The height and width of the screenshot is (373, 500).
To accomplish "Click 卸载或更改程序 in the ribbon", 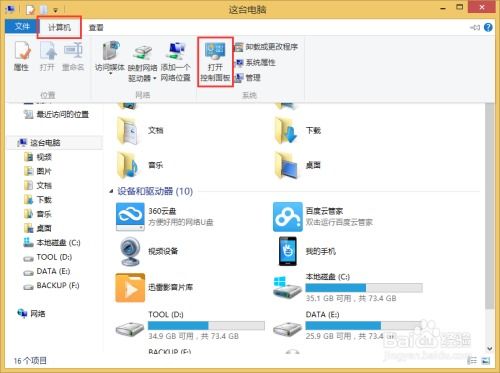I will [x=266, y=47].
